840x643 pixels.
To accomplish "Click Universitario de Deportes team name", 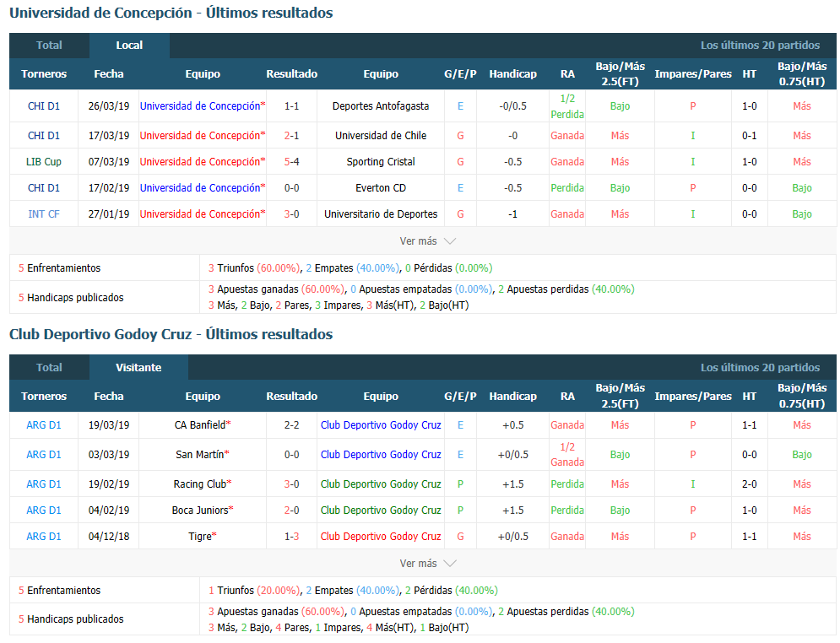I will [x=381, y=214].
